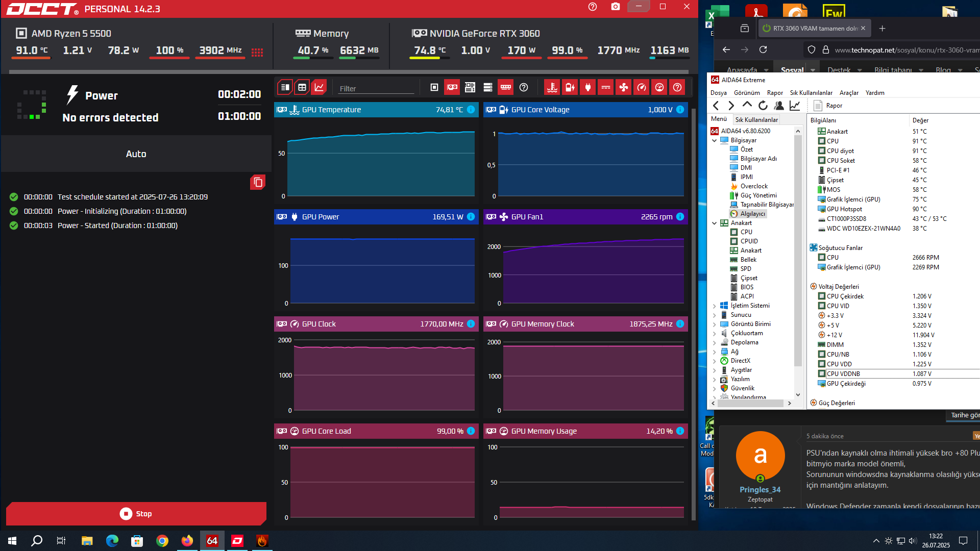Open GPU Temperature info icon
The height and width of the screenshot is (551, 980).
point(471,110)
